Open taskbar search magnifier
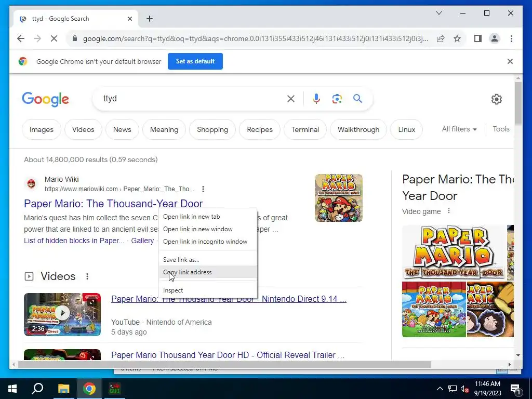This screenshot has height=399, width=532. coord(37,389)
